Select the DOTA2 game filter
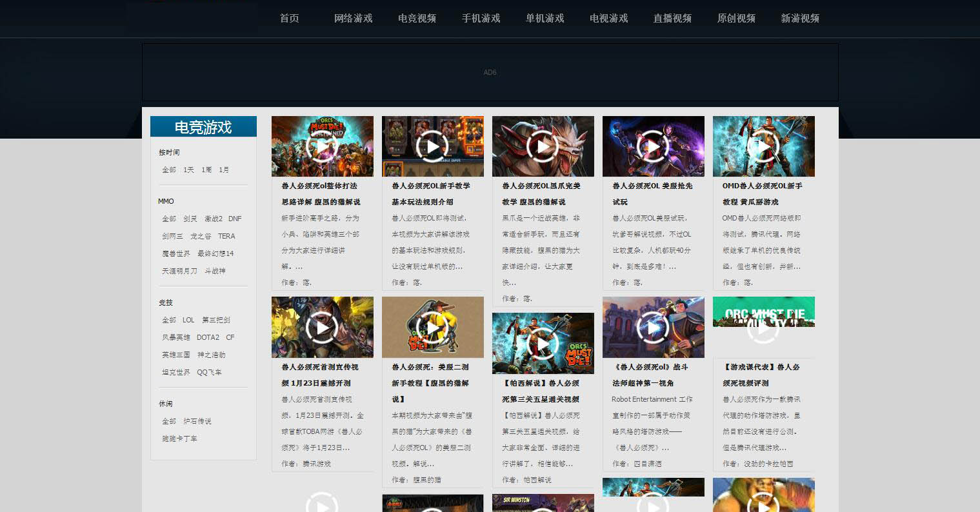This screenshot has height=512, width=980. 208,337
